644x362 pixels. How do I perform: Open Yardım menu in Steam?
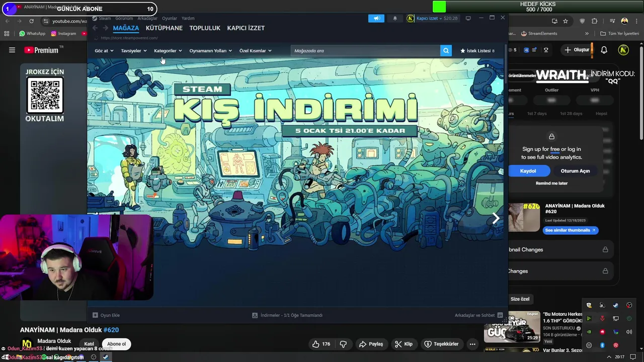pos(188,18)
